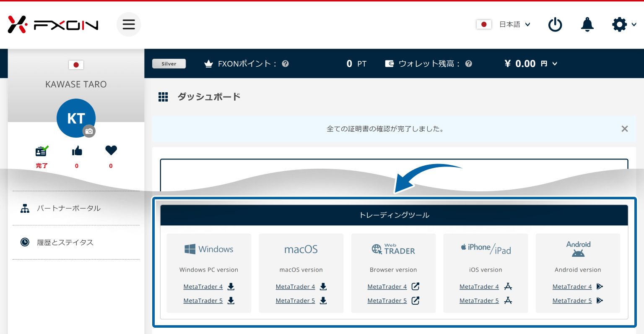Click App Store icon for iOS MetaTrader 4
This screenshot has height=334, width=644.
(x=508, y=287)
